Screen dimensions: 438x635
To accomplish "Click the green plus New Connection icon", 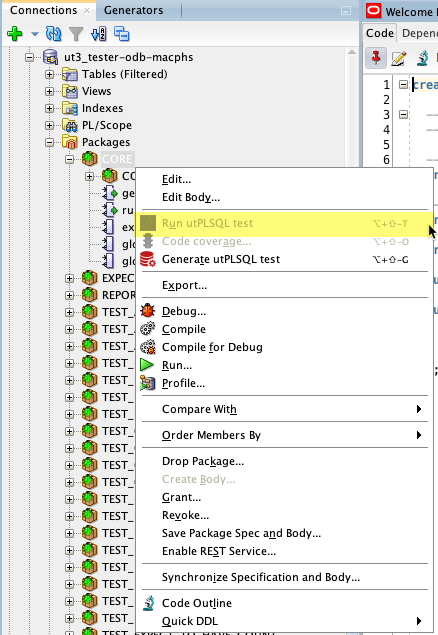I will coord(15,34).
